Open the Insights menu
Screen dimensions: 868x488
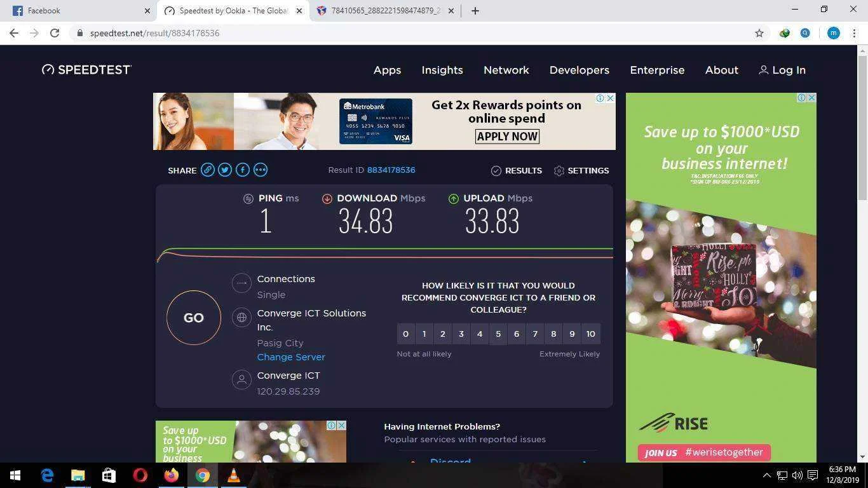pos(442,70)
